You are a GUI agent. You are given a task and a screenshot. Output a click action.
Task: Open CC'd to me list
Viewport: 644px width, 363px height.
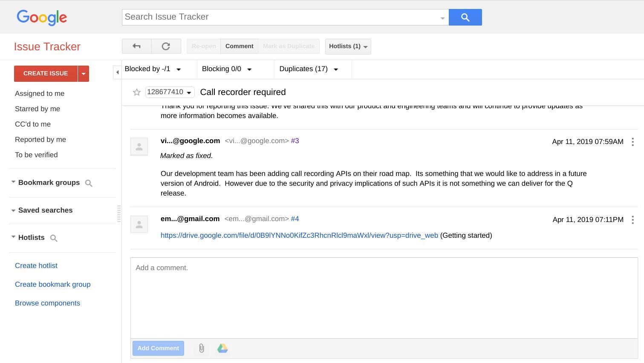pos(33,124)
